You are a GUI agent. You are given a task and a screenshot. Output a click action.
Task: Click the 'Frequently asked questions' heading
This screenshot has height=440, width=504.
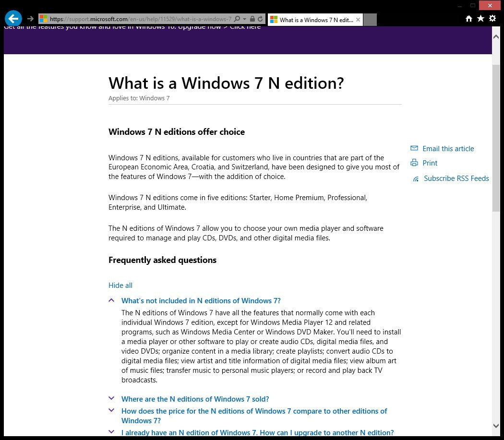tap(162, 260)
